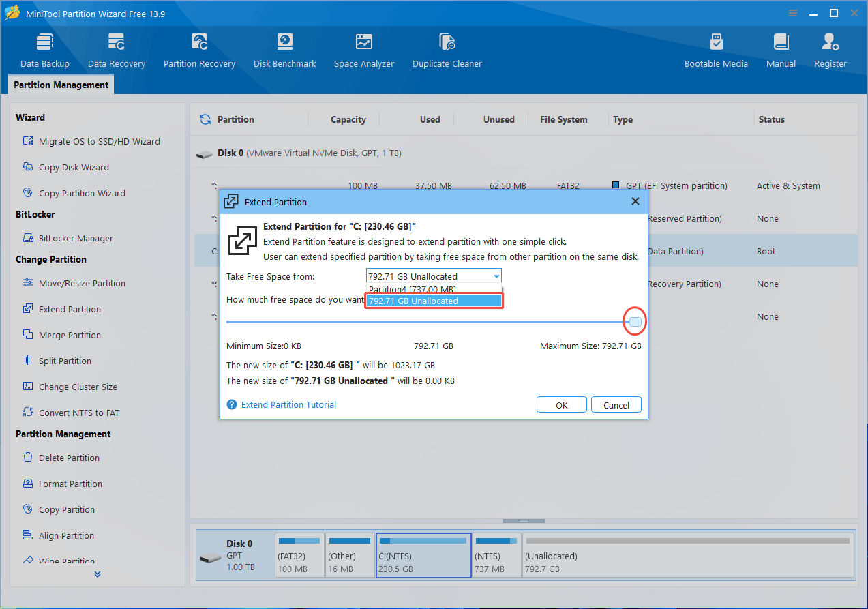Image resolution: width=868 pixels, height=609 pixels.
Task: Click the Partition column header
Action: point(235,119)
